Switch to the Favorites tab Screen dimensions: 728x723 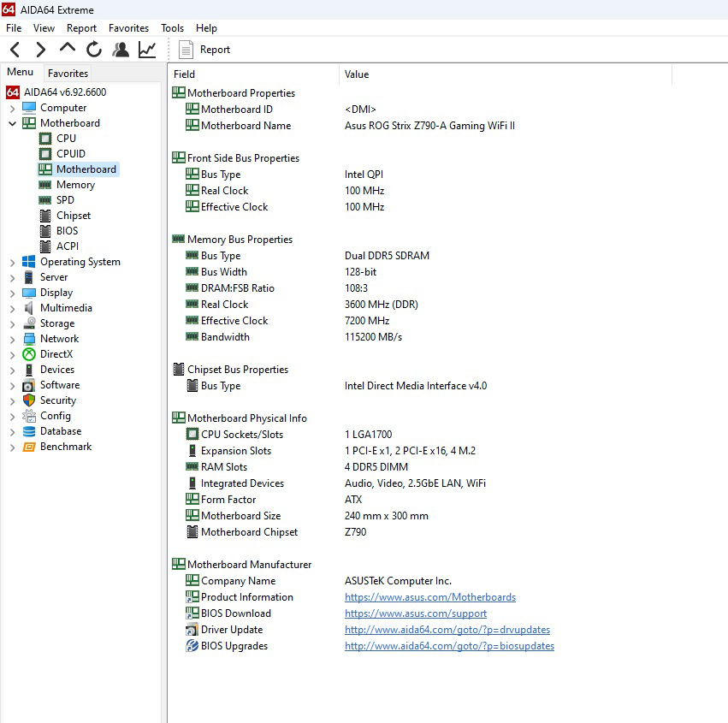coord(68,74)
